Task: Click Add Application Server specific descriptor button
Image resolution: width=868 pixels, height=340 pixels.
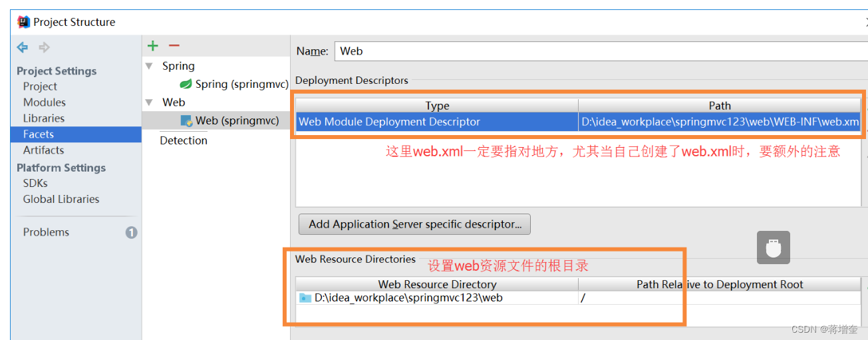Action: (x=415, y=224)
